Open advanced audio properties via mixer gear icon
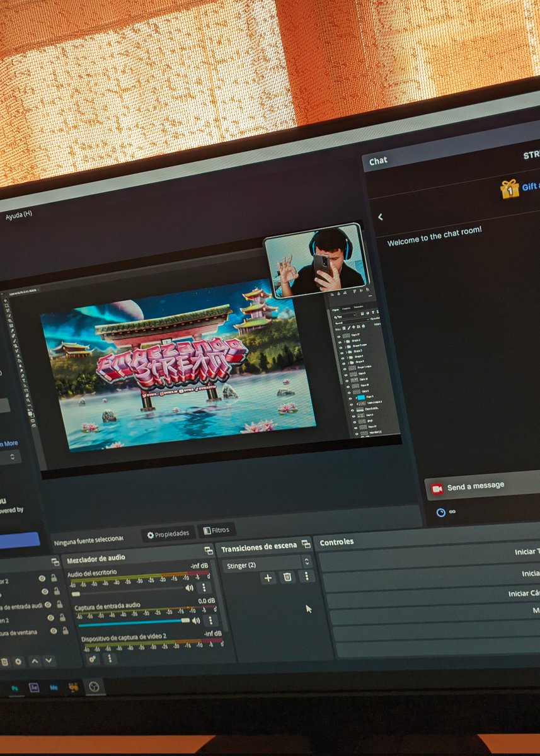 pos(91,661)
